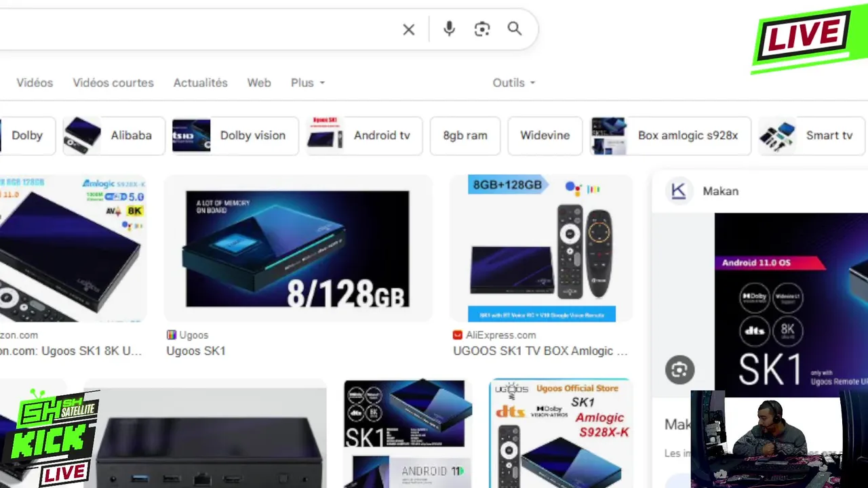Apply the Widevine filter chip

[x=545, y=136]
